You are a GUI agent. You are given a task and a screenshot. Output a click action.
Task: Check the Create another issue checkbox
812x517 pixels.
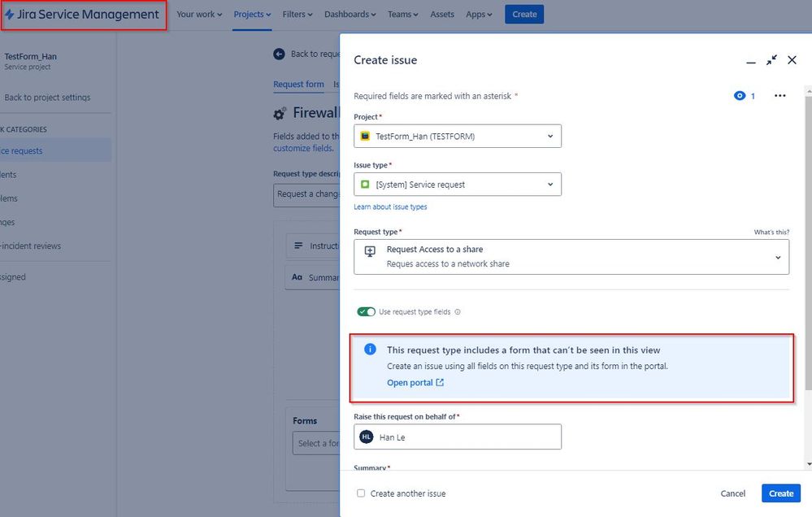pos(361,493)
